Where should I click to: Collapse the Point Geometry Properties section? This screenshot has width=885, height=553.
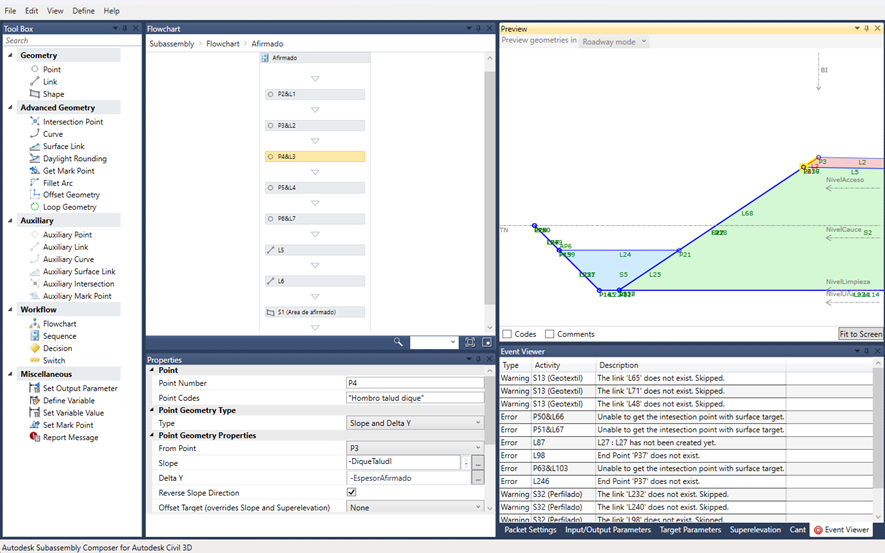[x=152, y=436]
